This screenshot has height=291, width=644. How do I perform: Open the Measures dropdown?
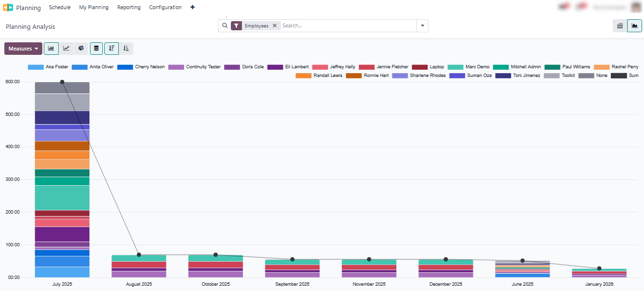tap(23, 48)
